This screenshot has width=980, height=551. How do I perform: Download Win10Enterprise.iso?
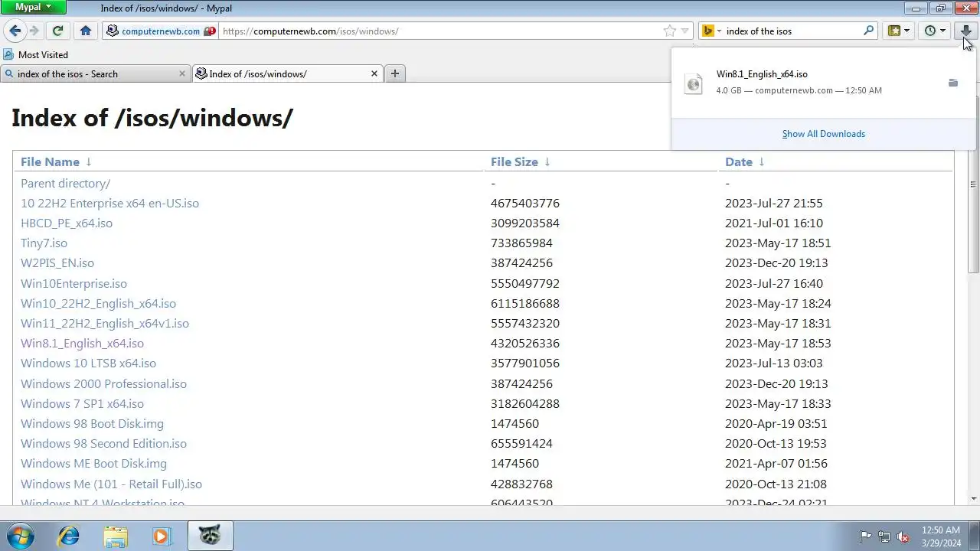click(73, 284)
